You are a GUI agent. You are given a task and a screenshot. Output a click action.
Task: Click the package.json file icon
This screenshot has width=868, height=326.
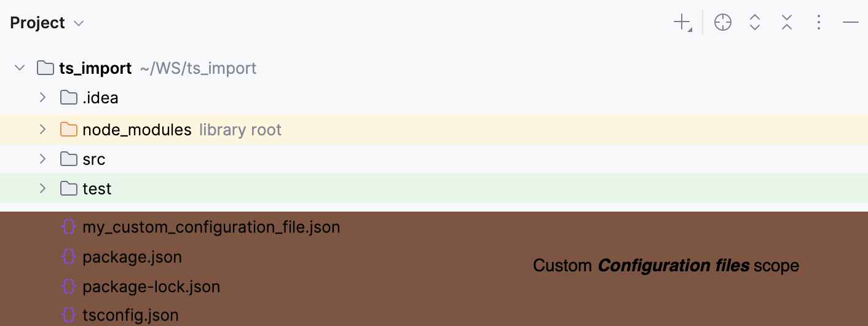[x=69, y=256]
